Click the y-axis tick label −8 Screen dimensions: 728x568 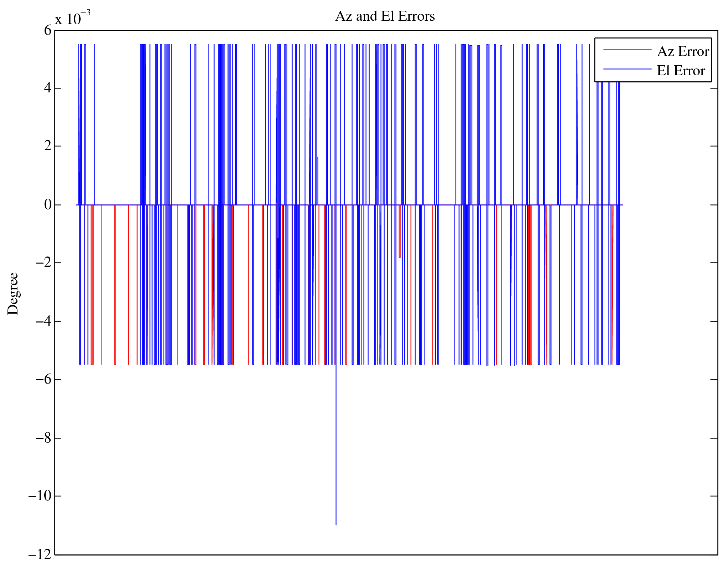[x=43, y=438]
